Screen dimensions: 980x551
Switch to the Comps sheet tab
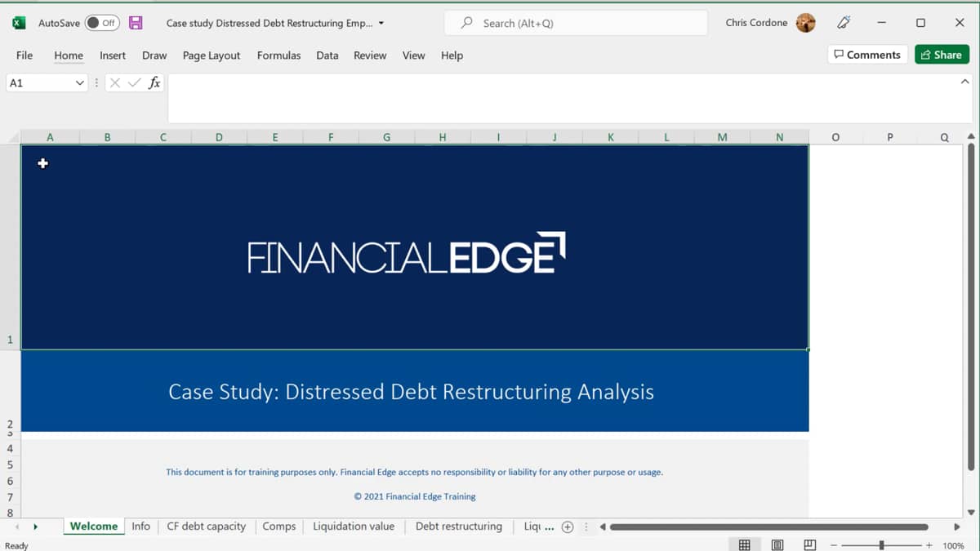coord(279,527)
